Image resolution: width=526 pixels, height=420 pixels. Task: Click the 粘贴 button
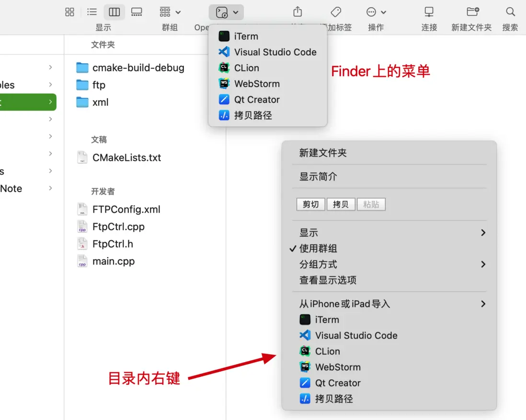coord(371,204)
